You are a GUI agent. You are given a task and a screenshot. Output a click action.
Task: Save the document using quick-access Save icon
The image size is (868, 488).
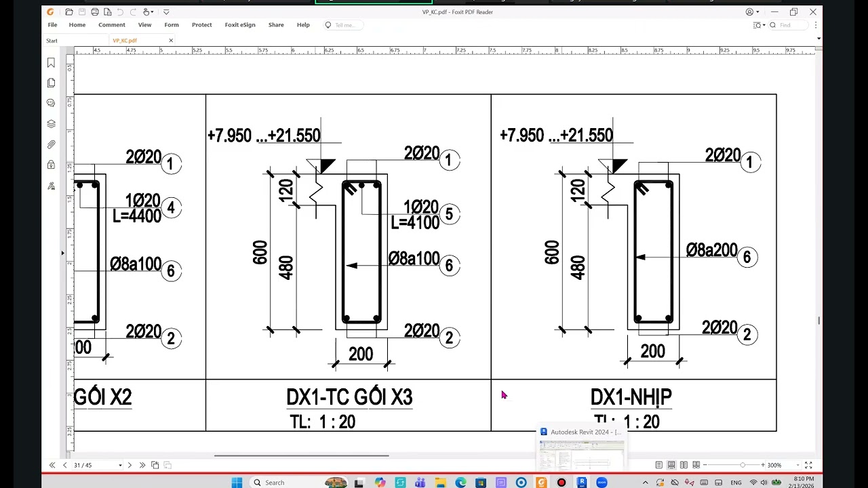click(x=82, y=12)
